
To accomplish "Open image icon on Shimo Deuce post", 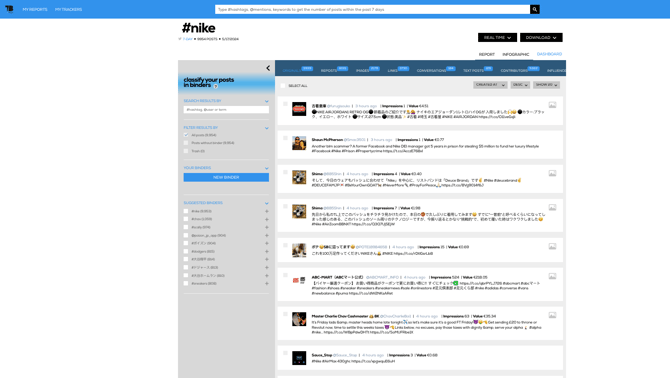I will point(552,173).
